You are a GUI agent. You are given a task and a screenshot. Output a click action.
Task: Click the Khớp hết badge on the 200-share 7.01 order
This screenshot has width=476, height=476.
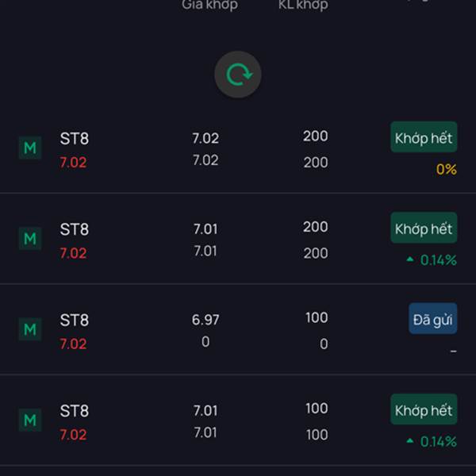424,228
